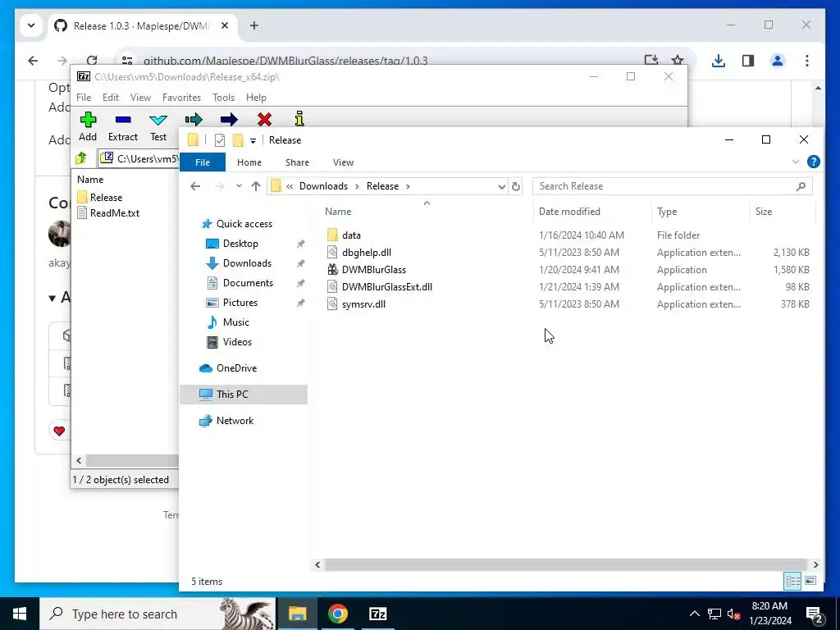
Task: Click the Explorer Help question mark icon
Action: point(813,162)
